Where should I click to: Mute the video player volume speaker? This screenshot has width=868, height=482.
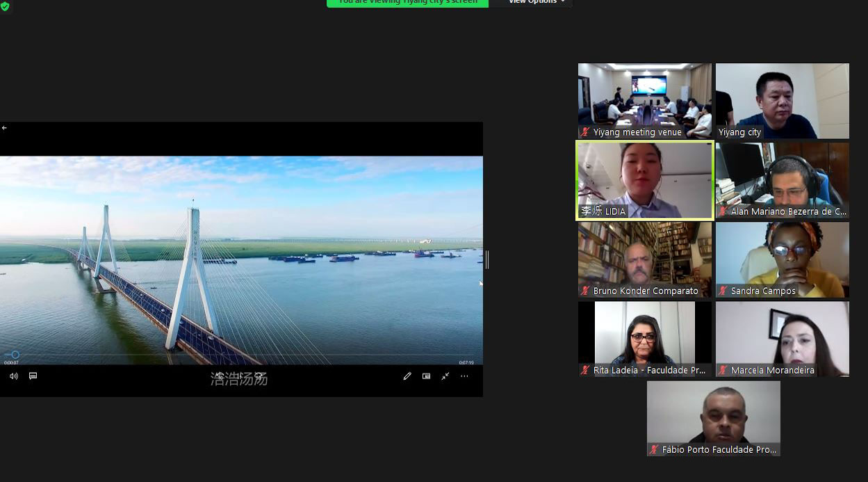(x=14, y=376)
